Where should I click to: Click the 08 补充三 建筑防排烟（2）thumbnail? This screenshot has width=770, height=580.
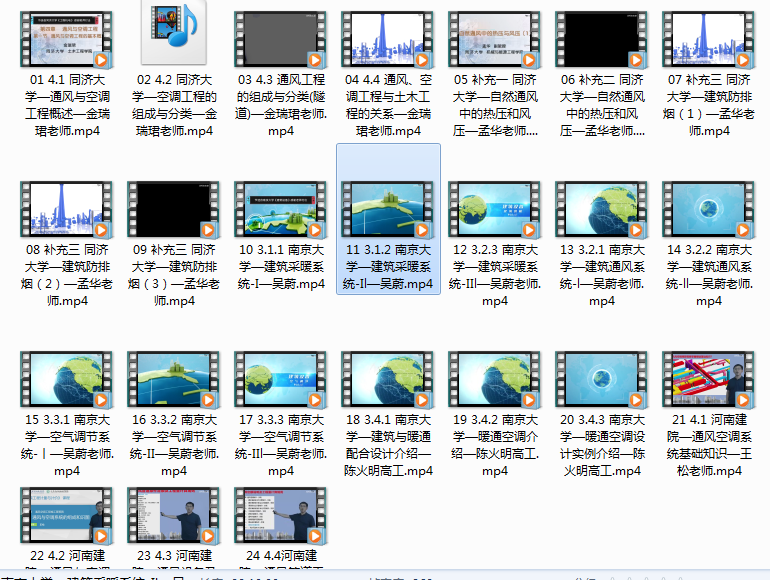click(x=67, y=209)
